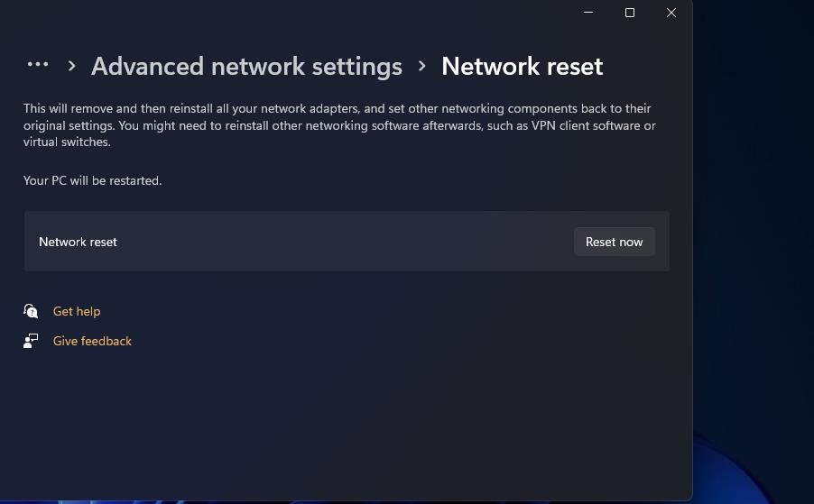Image resolution: width=814 pixels, height=504 pixels.
Task: Close the Settings window
Action: (671, 13)
